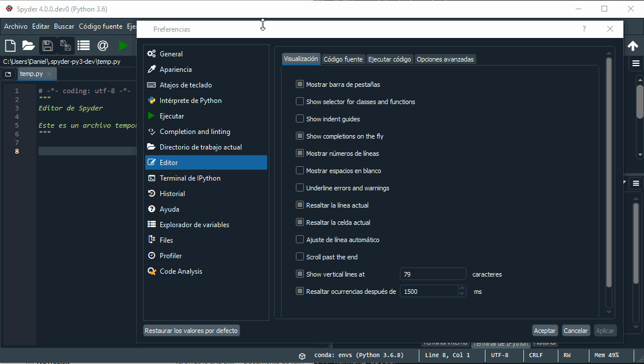The image size is (644, 364).
Task: Click the Preferencias help question mark
Action: pyautogui.click(x=584, y=29)
